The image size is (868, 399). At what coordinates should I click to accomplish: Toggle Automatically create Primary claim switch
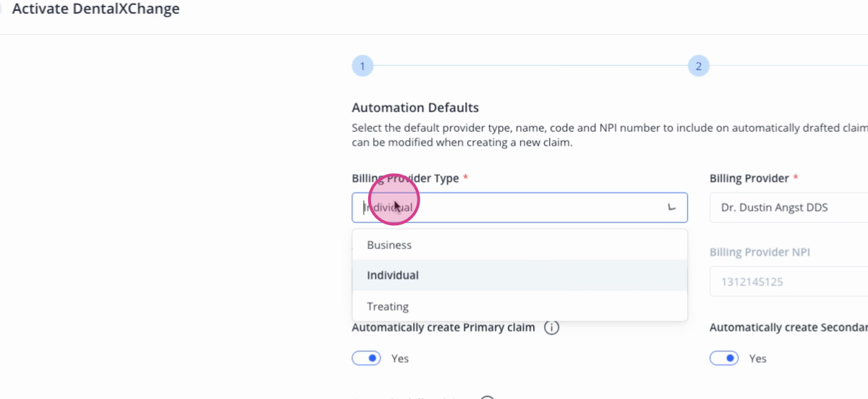click(366, 358)
